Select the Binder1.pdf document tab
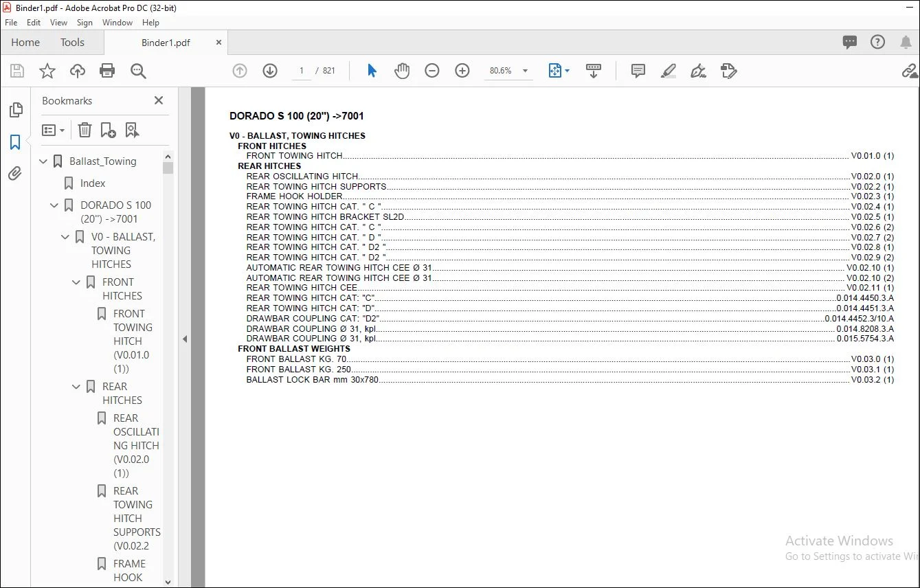Image resolution: width=920 pixels, height=588 pixels. pyautogui.click(x=165, y=43)
